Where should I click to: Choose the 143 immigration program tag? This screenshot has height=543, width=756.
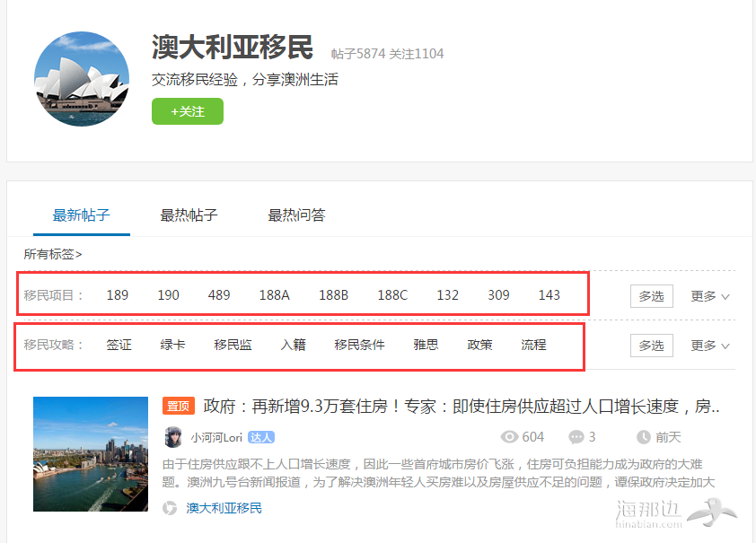coord(549,295)
